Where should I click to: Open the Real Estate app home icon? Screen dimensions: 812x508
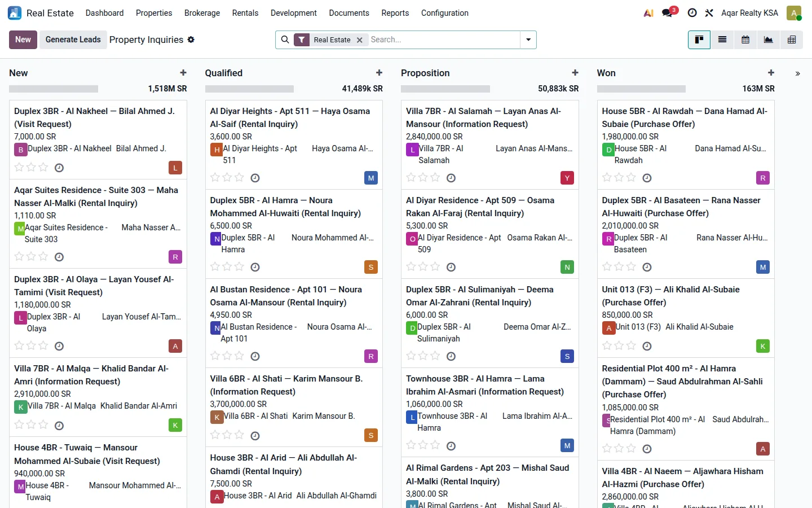click(x=15, y=13)
